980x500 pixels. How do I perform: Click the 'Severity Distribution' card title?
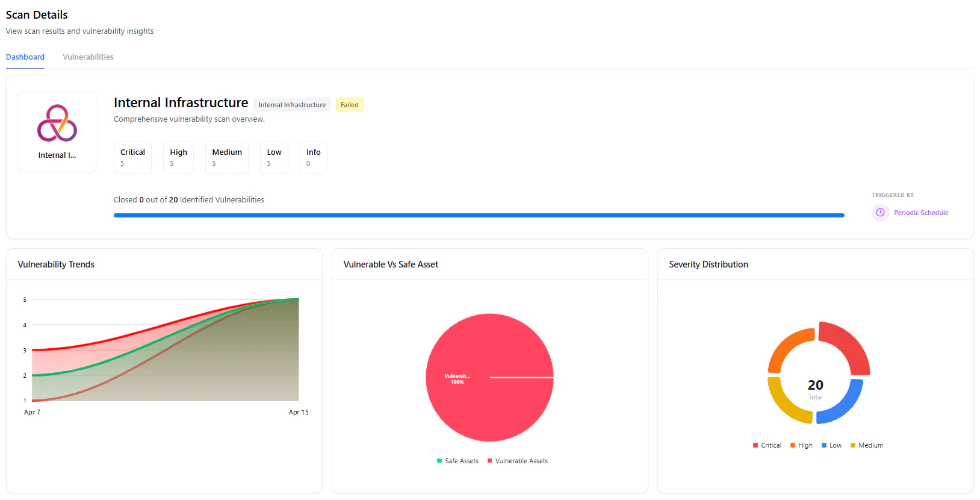(x=709, y=264)
